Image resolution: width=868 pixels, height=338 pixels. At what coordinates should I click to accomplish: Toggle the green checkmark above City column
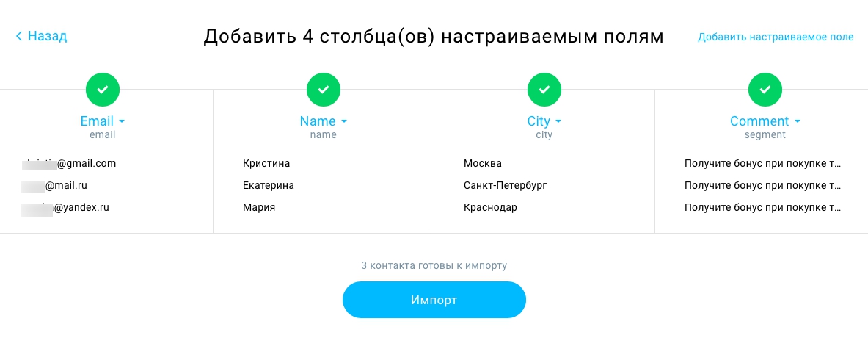pos(544,89)
